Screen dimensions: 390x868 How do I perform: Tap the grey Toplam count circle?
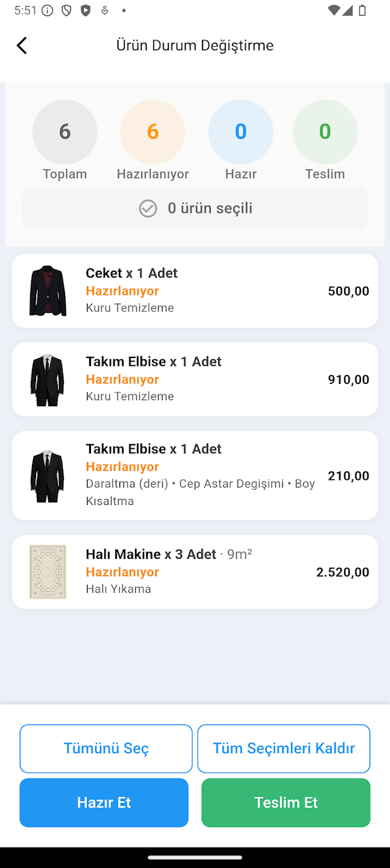click(x=64, y=131)
